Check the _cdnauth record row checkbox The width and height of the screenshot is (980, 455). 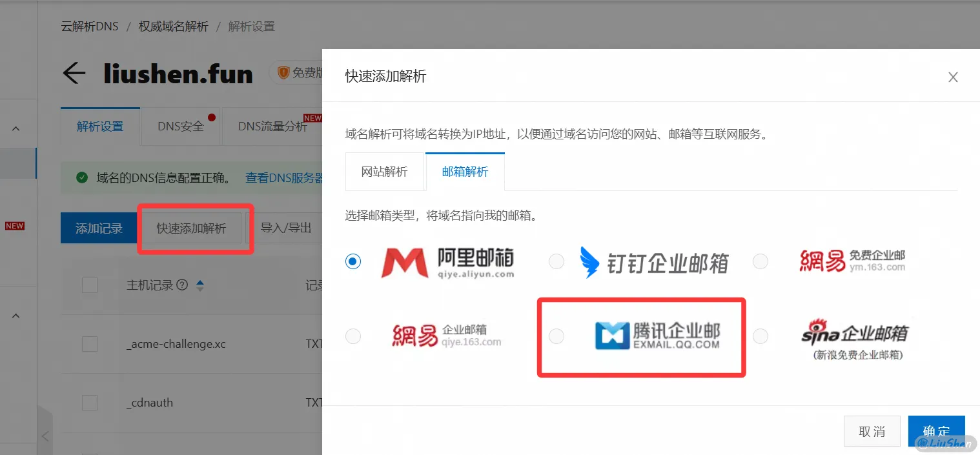89,401
